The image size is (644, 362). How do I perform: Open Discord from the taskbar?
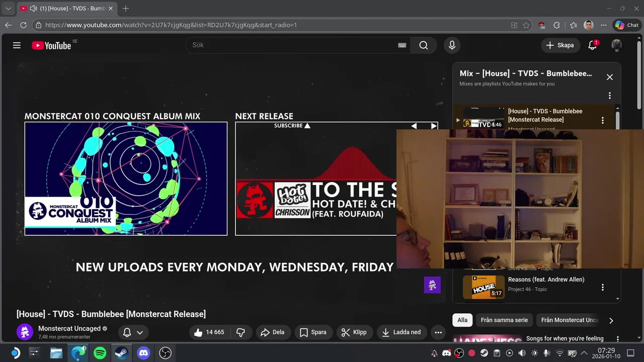coord(143,353)
